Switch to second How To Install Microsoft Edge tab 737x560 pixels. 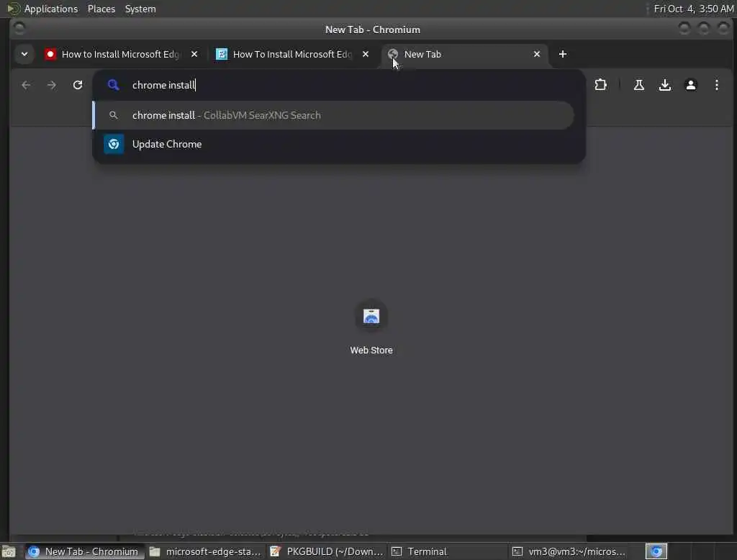(x=291, y=54)
